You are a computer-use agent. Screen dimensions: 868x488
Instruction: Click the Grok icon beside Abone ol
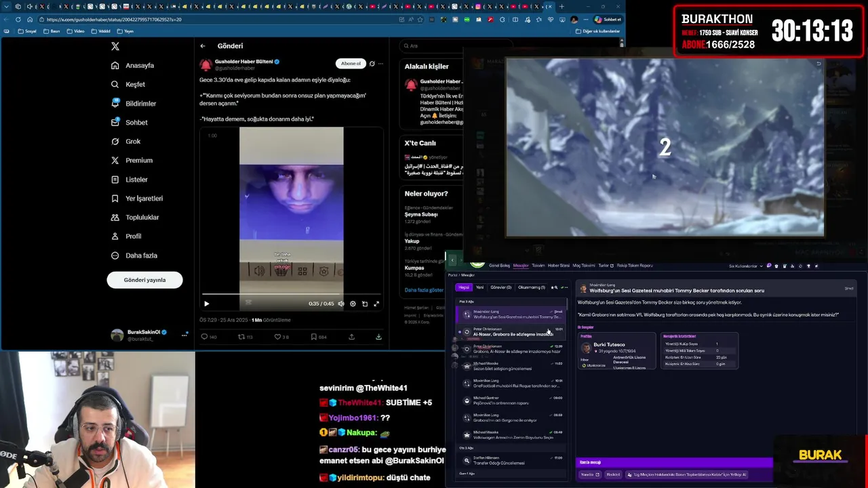[x=372, y=64]
